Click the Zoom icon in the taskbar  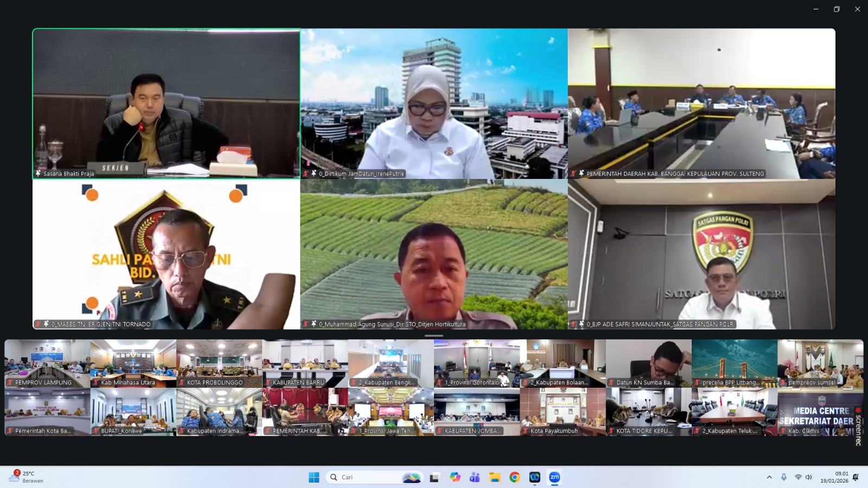point(554,477)
